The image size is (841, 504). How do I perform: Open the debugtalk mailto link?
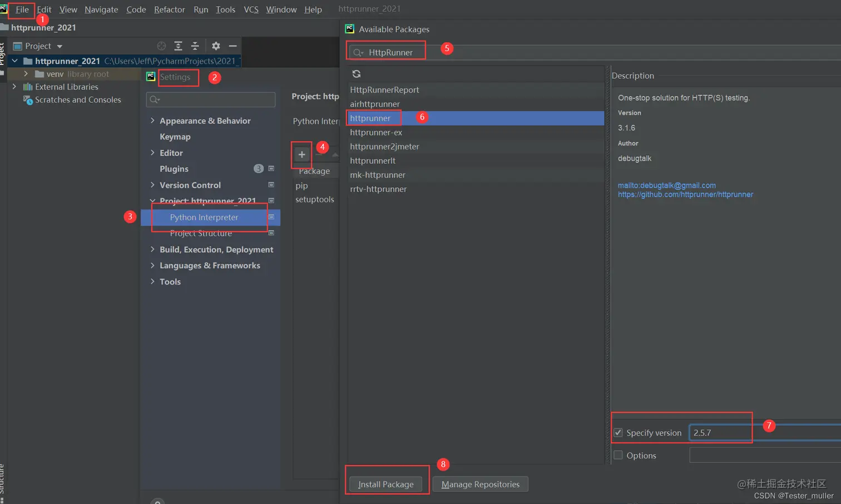click(x=667, y=186)
